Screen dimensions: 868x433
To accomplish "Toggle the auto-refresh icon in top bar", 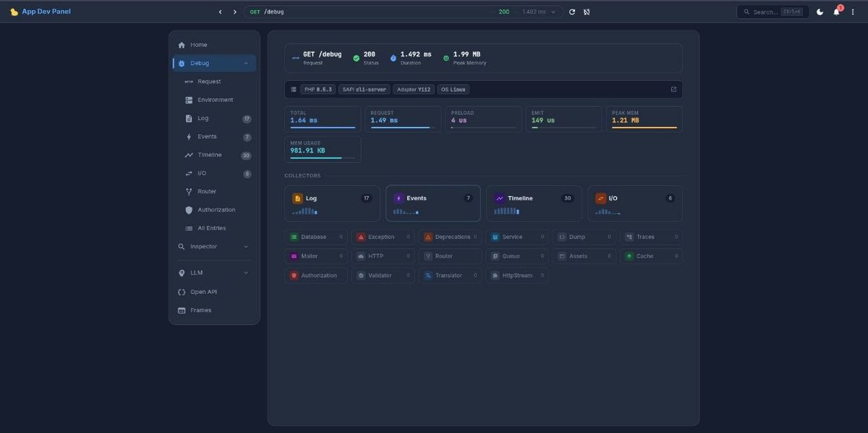I will (x=587, y=12).
